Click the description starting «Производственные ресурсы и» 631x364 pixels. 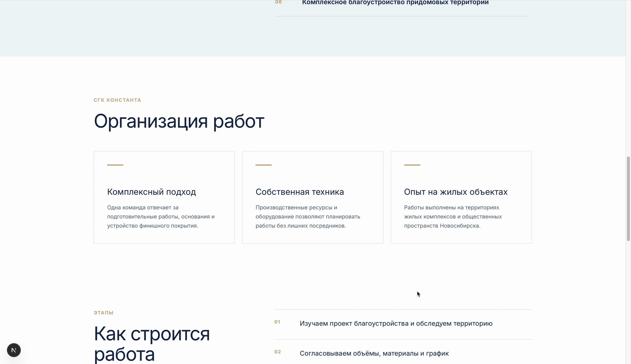click(308, 217)
